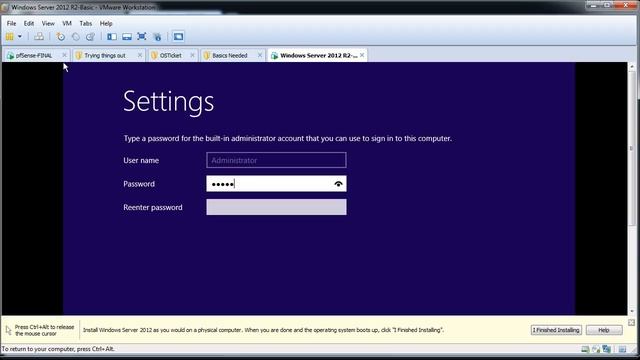Click the mouse cursor hint icon
640x360 pixels.
9,330
